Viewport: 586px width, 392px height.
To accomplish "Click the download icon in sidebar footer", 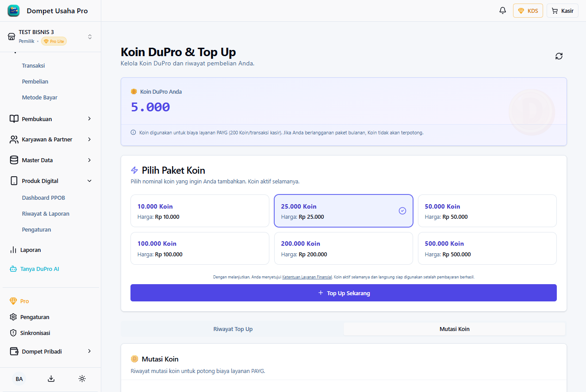I will [x=51, y=379].
